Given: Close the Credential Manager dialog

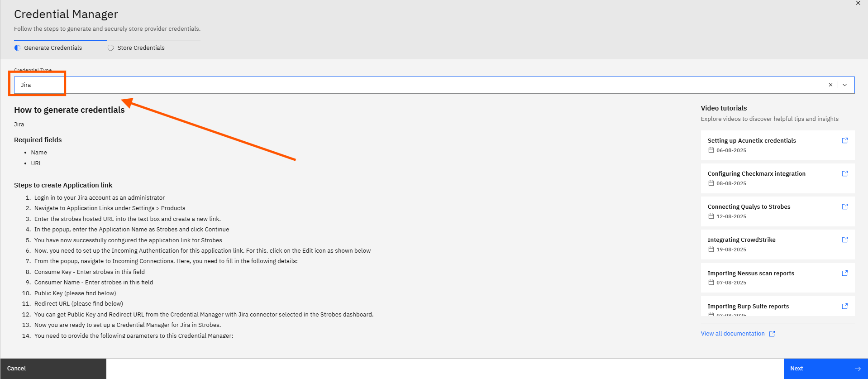Looking at the screenshot, I should (858, 3).
